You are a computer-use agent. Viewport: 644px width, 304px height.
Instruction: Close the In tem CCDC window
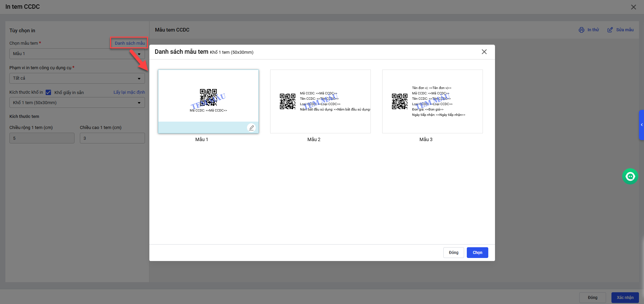(x=633, y=7)
